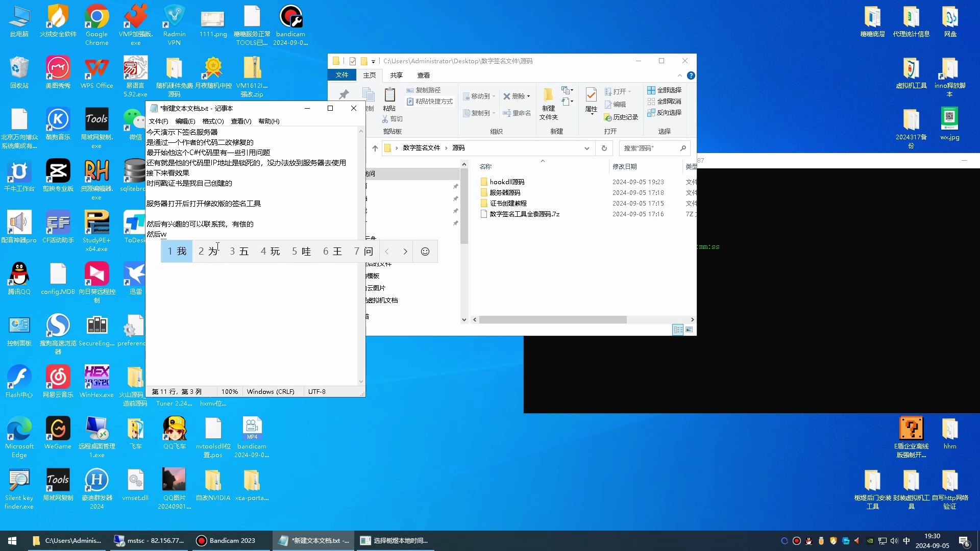Click 数字签名文件 breadcrumb in address bar

point(421,148)
